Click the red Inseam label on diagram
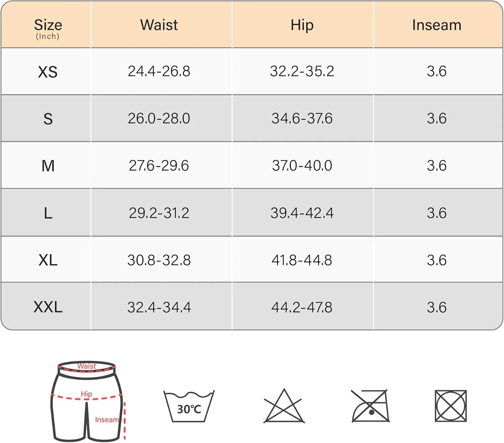The width and height of the screenshot is (504, 443). tap(107, 420)
